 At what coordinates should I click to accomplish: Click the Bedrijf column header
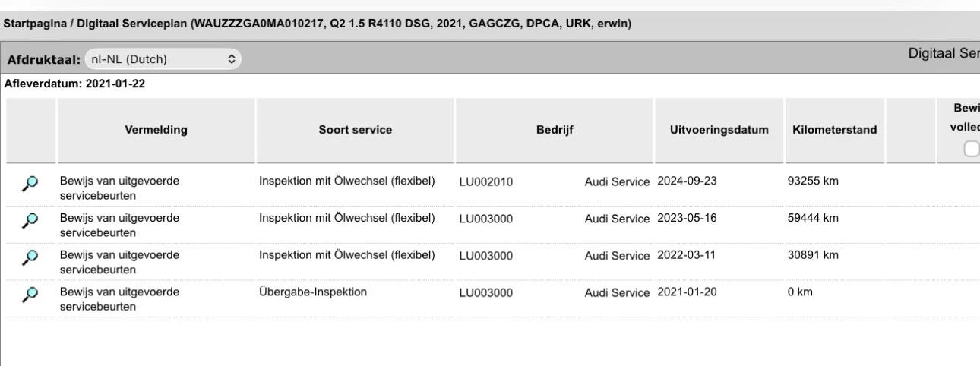pos(555,130)
